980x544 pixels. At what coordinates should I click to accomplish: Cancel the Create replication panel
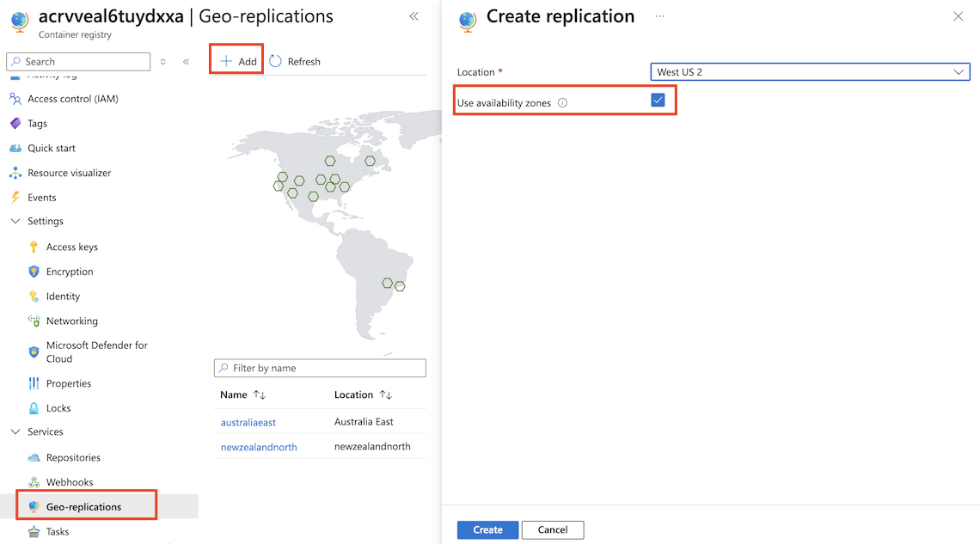coord(552,529)
